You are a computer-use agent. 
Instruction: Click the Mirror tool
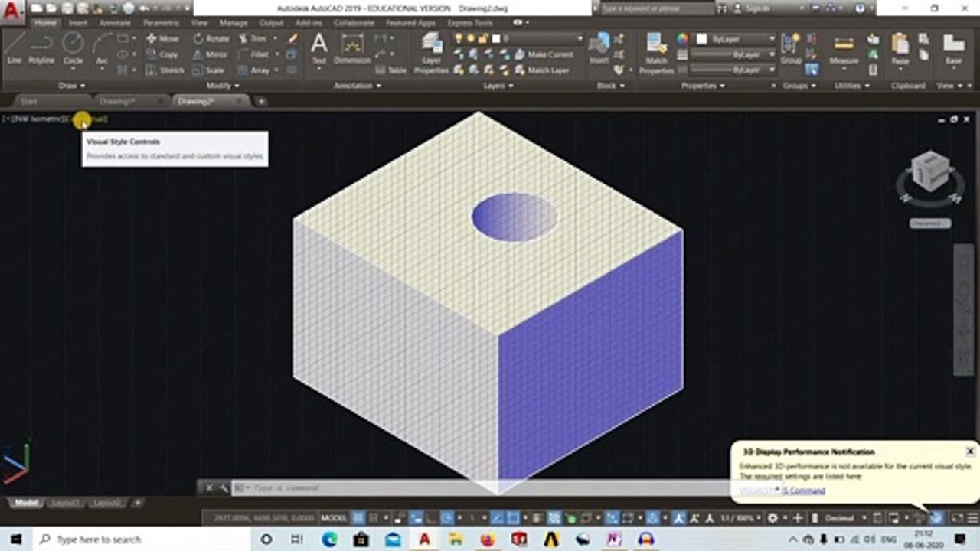[x=211, y=54]
